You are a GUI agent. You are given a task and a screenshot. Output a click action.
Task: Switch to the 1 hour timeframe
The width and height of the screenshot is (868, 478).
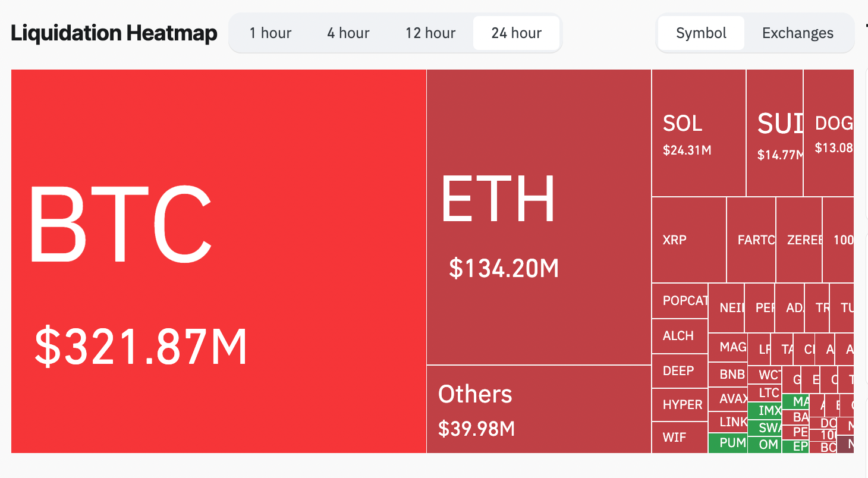(271, 33)
